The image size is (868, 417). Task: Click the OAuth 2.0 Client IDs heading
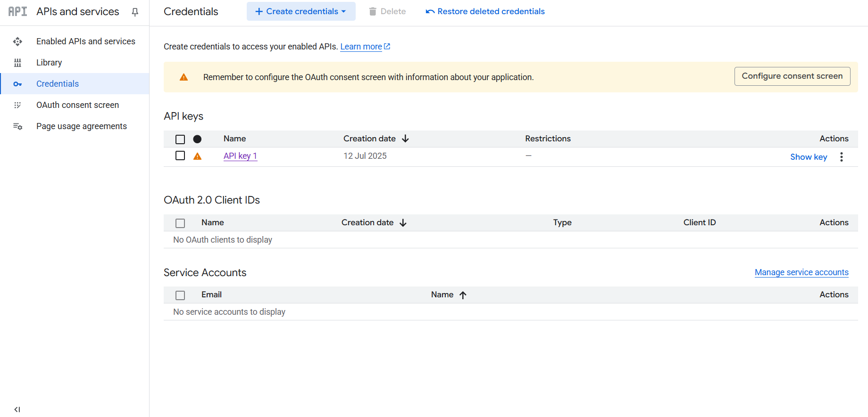click(x=212, y=200)
